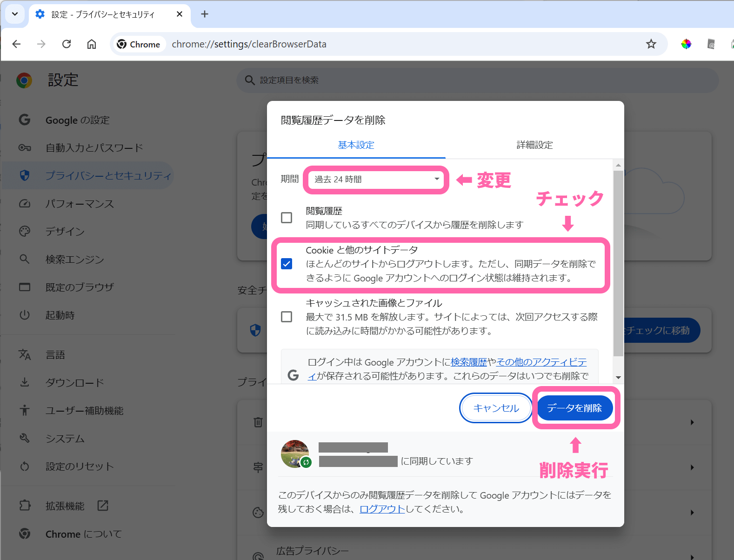Click the 起動時 power icon
The image size is (734, 560).
coord(25,315)
